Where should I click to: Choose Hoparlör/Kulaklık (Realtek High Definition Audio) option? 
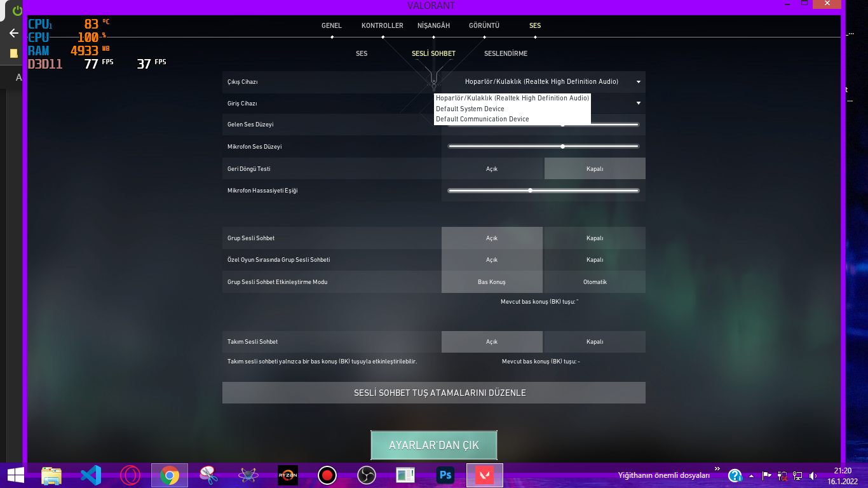tap(512, 98)
